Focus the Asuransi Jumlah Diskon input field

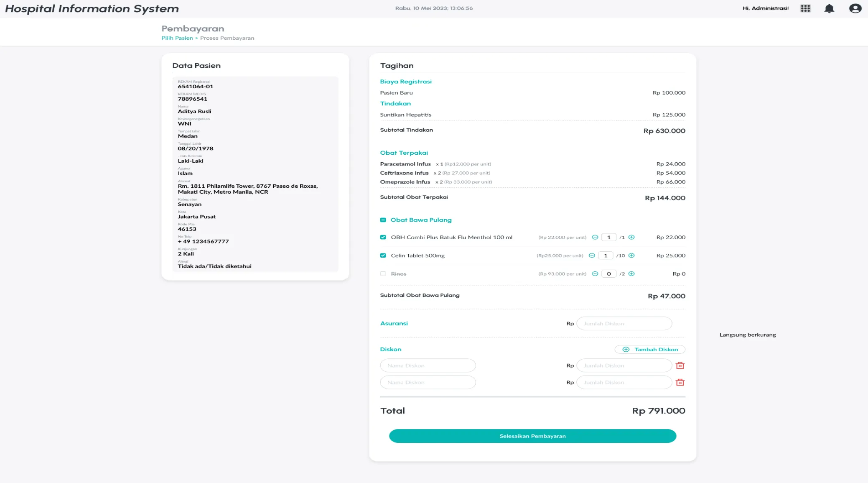[624, 324]
